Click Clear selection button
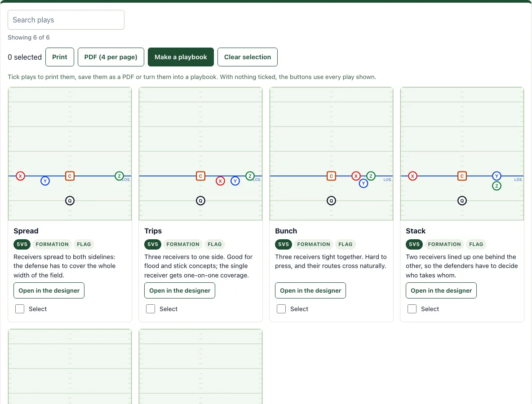 (248, 57)
